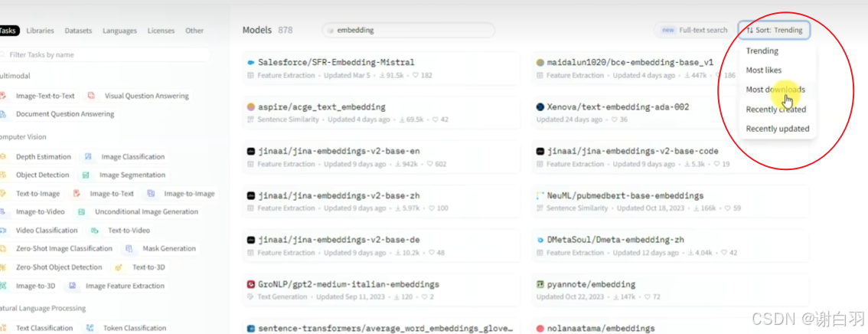
Task: Filter by Object Detection task
Action: tap(35, 175)
